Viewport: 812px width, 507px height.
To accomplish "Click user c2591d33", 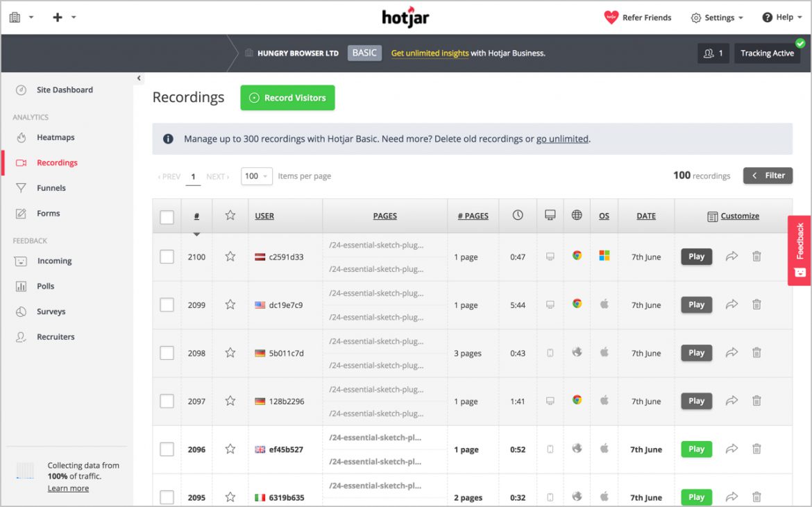I will [286, 257].
